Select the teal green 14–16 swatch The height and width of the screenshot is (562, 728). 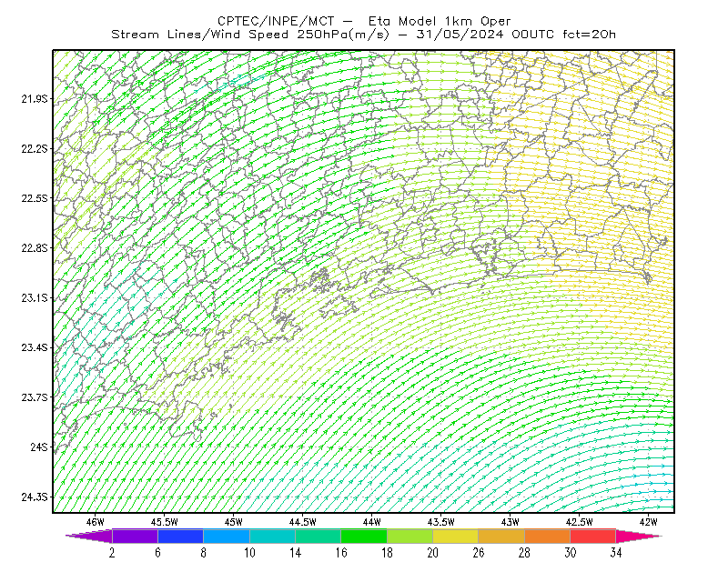[318, 536]
